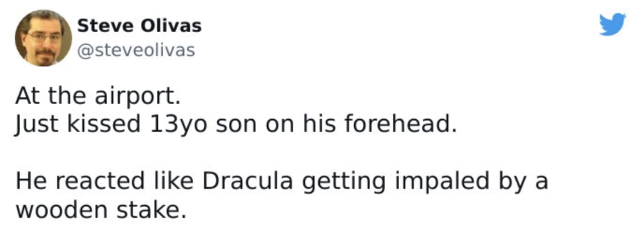Click the display name Steve Olivas
This screenshot has height=231, width=644.
[x=139, y=26]
